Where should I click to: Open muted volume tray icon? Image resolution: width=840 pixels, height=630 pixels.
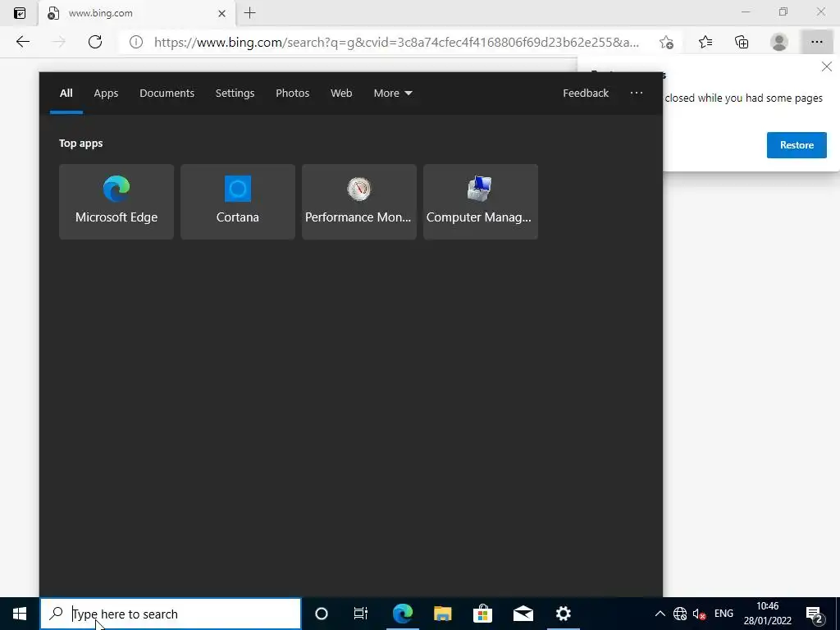click(x=699, y=614)
